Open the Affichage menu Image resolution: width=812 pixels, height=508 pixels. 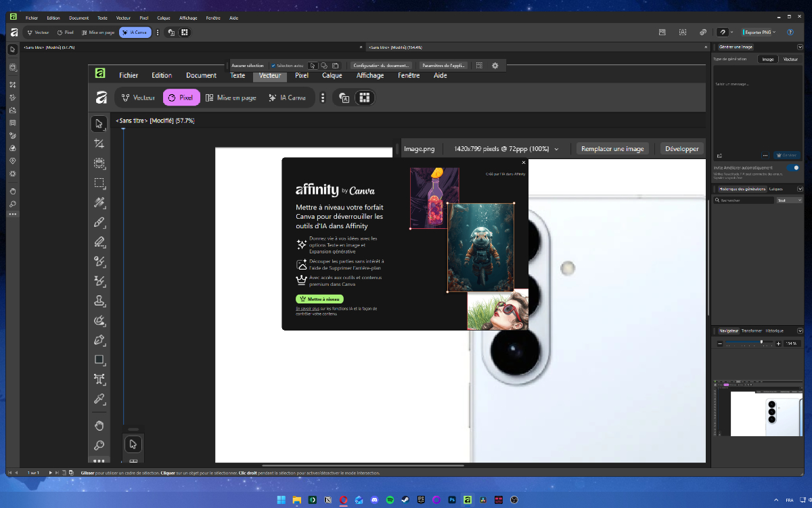coord(370,75)
